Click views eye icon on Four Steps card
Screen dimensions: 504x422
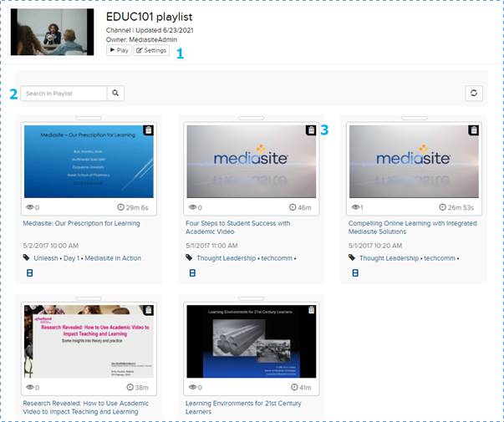click(192, 207)
